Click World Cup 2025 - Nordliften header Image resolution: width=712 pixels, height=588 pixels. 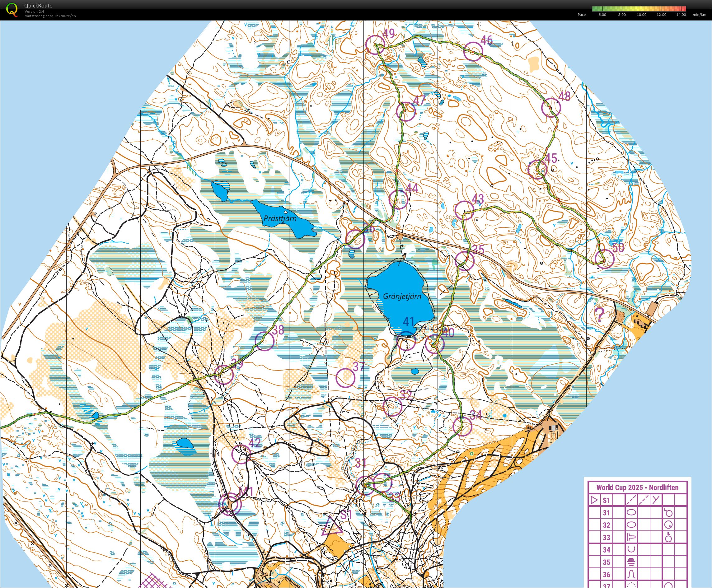pos(638,488)
